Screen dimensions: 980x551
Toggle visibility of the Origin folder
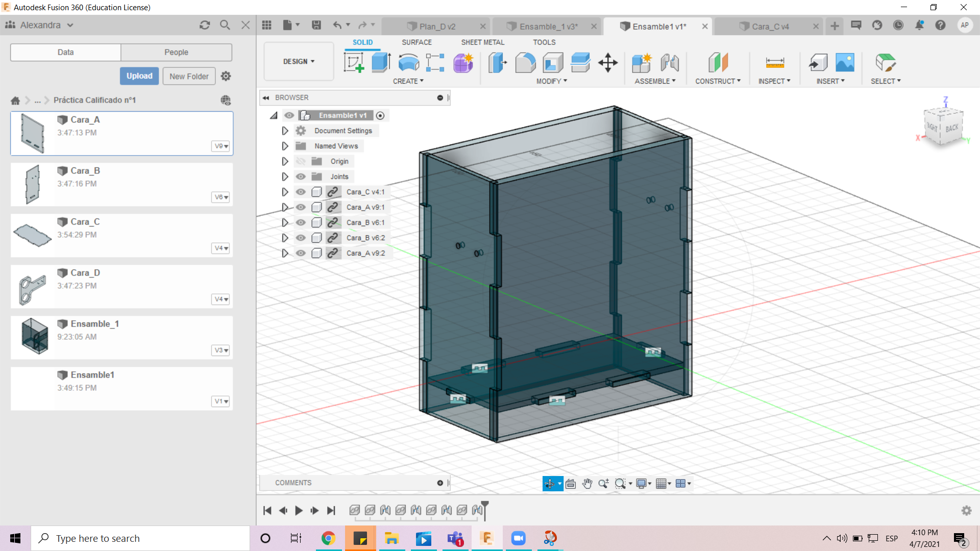(x=301, y=161)
